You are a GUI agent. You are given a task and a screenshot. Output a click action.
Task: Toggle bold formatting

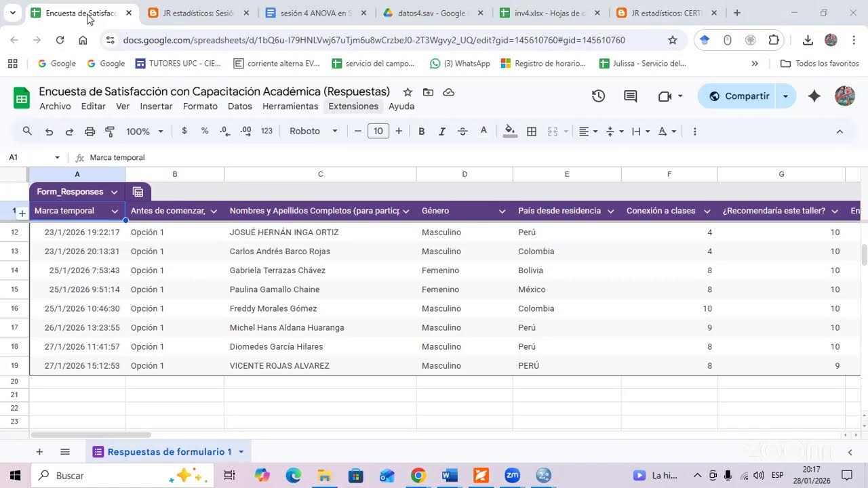point(422,131)
